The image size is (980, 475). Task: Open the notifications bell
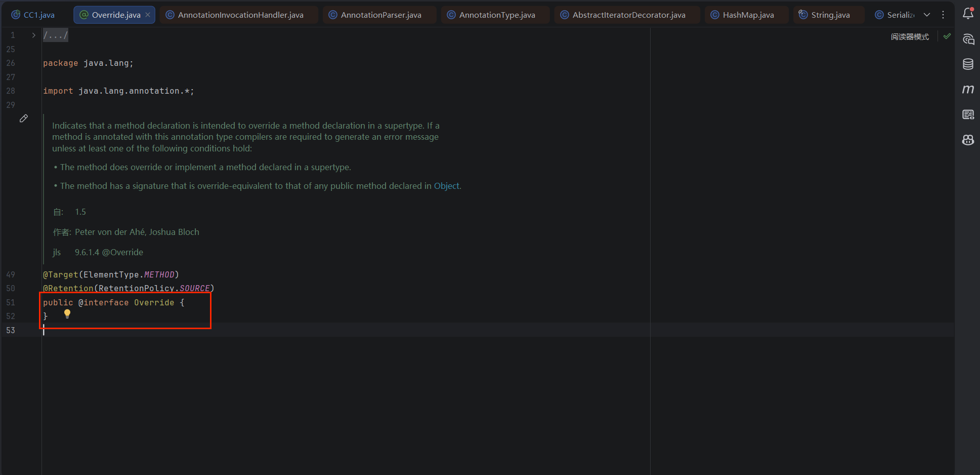tap(968, 14)
